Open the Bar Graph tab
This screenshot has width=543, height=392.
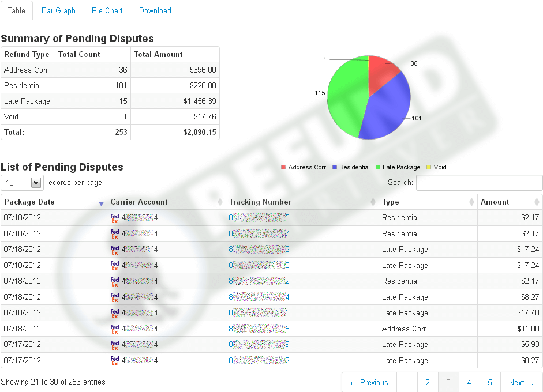[58, 10]
